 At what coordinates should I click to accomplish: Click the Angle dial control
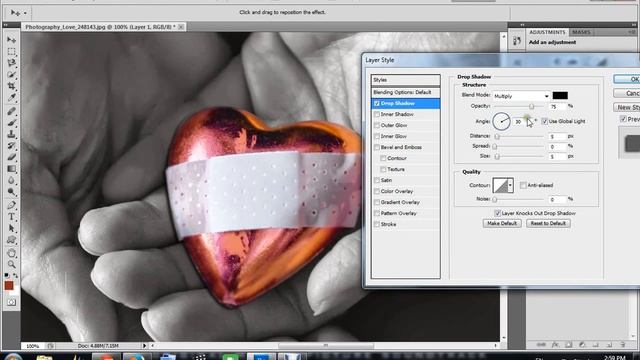[501, 121]
